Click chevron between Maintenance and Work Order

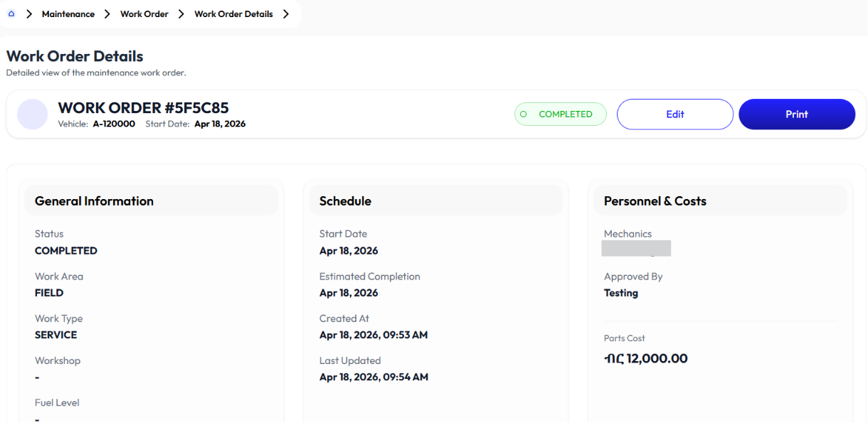(x=107, y=14)
